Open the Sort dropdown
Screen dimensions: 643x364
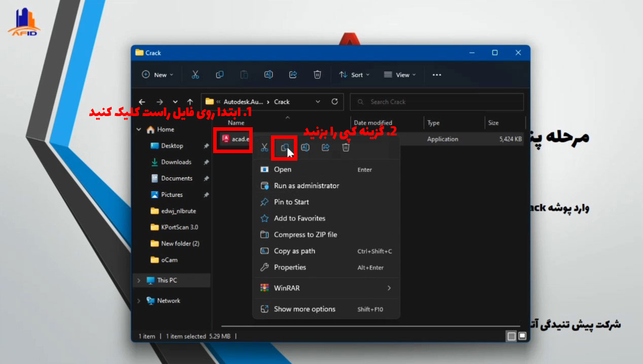tap(354, 75)
